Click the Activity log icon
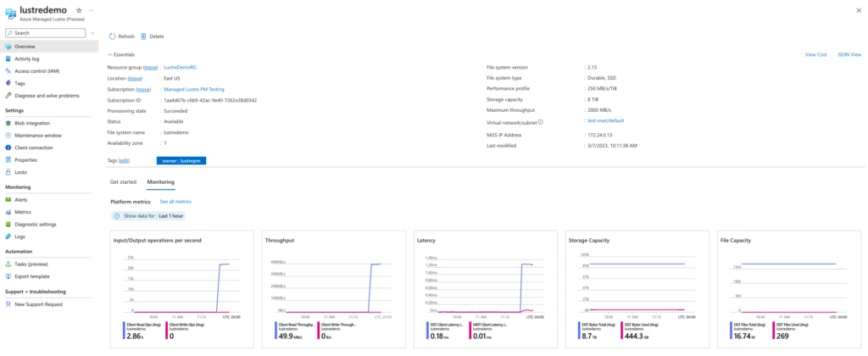Viewport: 868px width, 356px height. [8, 58]
